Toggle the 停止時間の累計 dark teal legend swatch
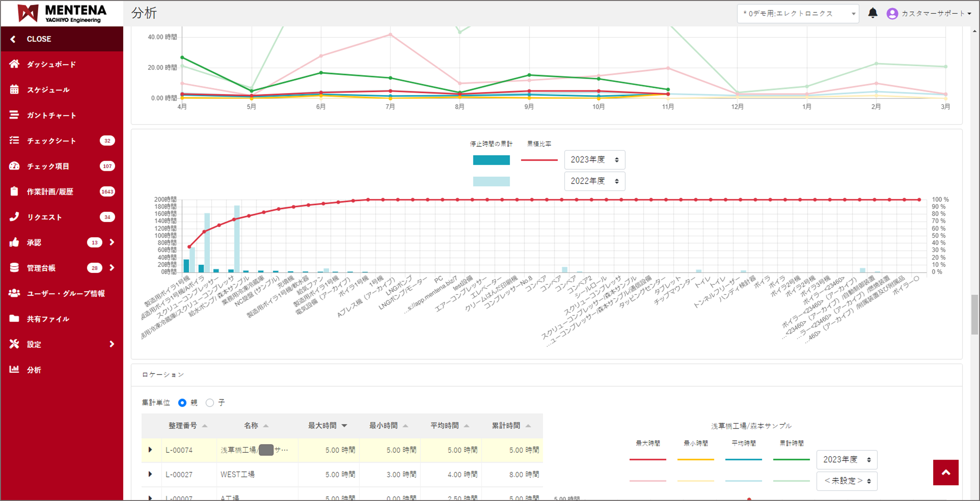 pyautogui.click(x=491, y=160)
